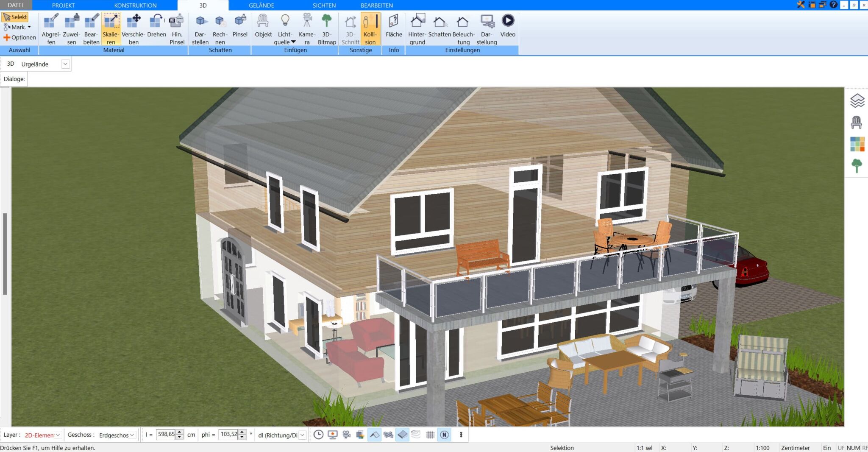
Task: Open the Kamera tool in Einfügen
Action: (x=307, y=28)
